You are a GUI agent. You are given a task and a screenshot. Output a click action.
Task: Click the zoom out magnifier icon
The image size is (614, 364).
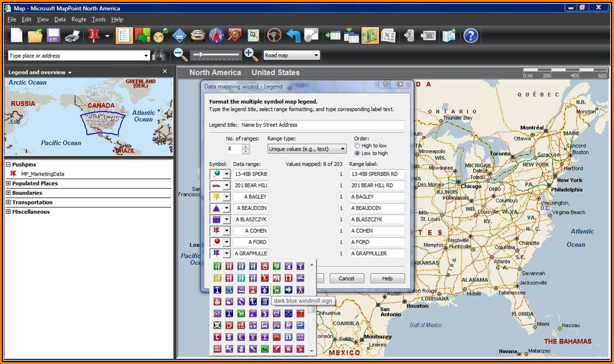point(180,55)
